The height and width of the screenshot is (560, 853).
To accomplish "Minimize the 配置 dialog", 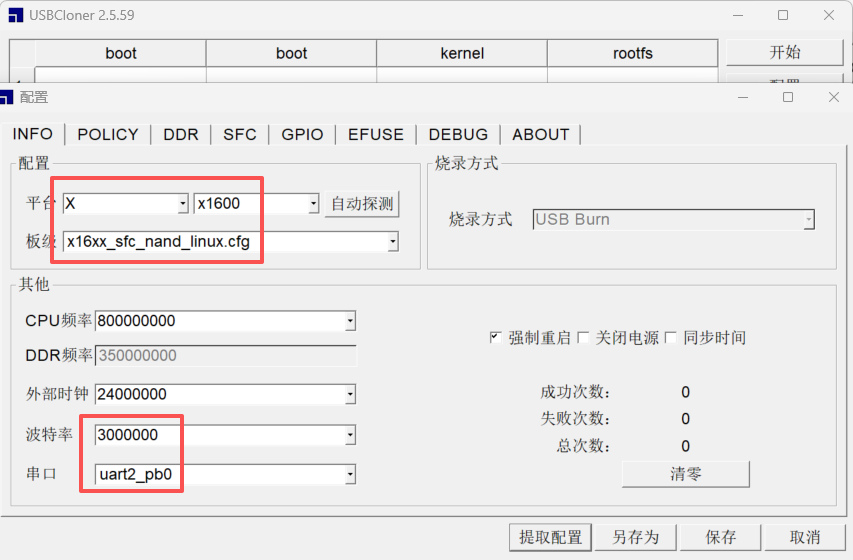I will tap(743, 97).
